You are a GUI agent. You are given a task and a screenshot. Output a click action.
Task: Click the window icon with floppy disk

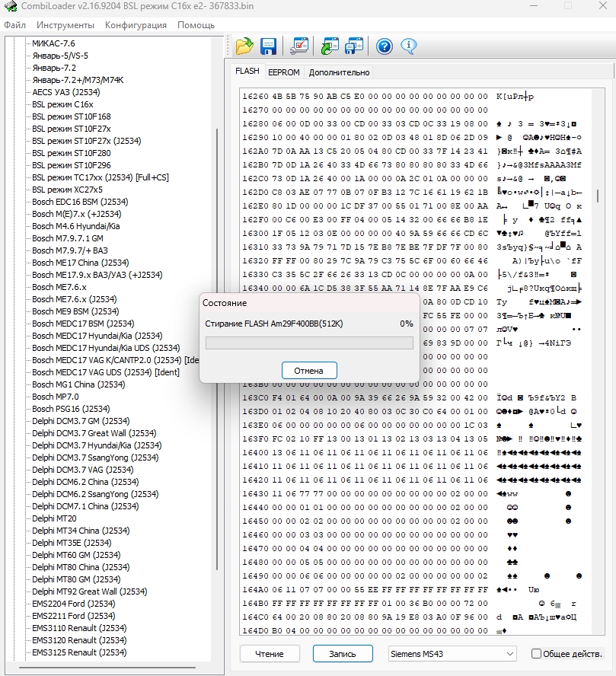354,46
